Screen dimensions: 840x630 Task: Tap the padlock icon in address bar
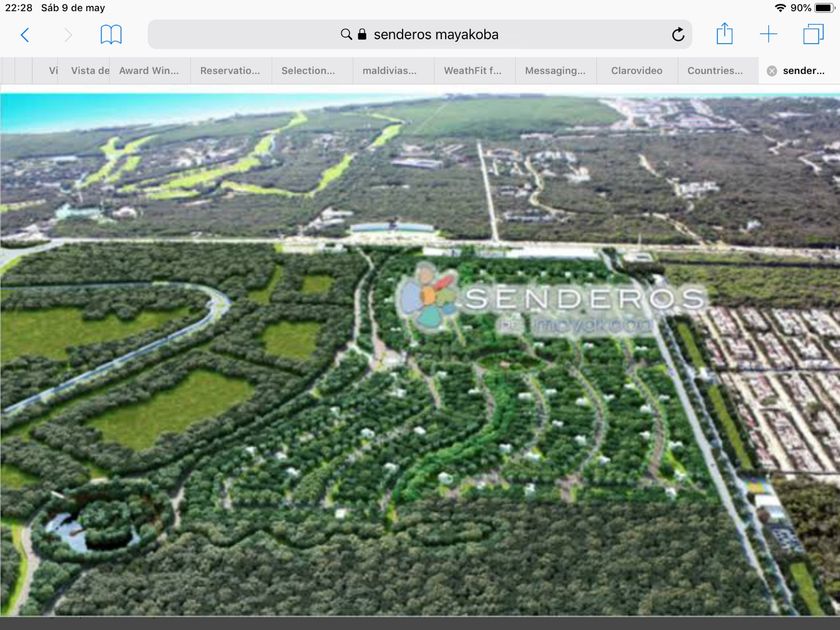pos(362,34)
